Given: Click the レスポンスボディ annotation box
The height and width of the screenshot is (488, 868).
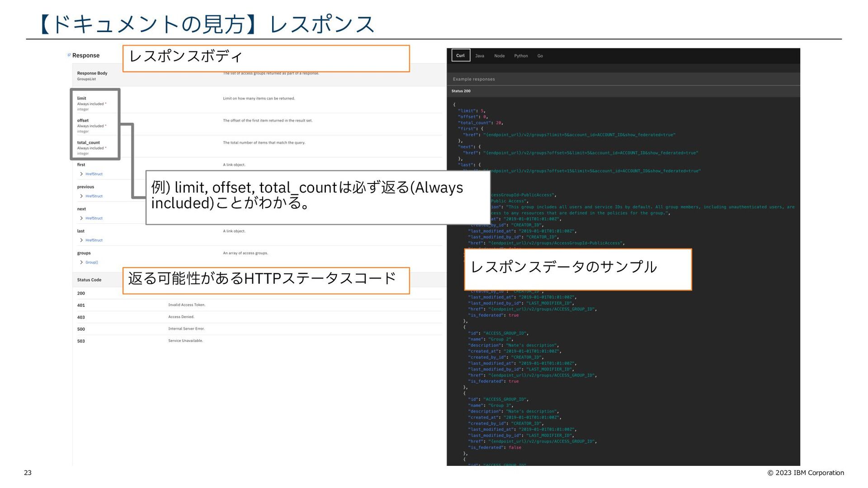Looking at the screenshot, I should pyautogui.click(x=266, y=58).
